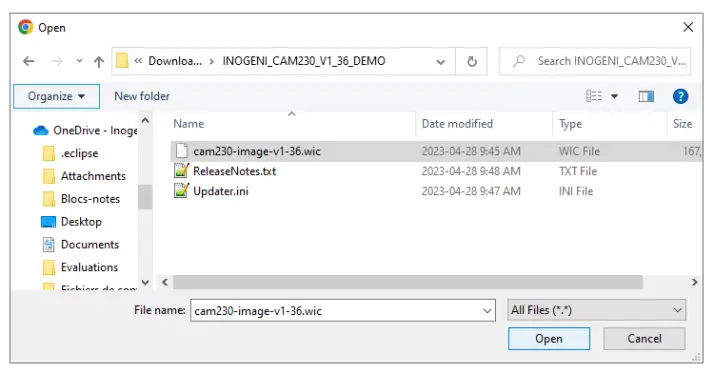The width and height of the screenshot is (713, 373).
Task: Click horizontal scrollbar thumb
Action: pos(407,282)
